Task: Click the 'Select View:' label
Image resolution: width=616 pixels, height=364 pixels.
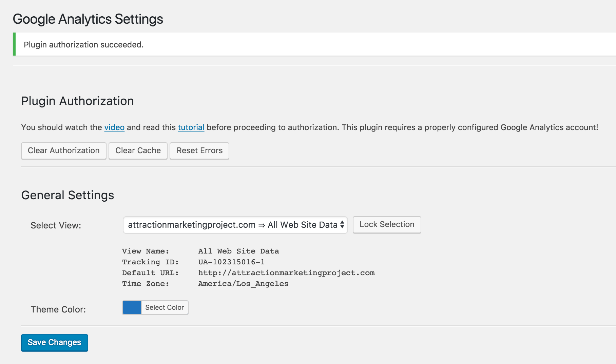Action: [56, 225]
